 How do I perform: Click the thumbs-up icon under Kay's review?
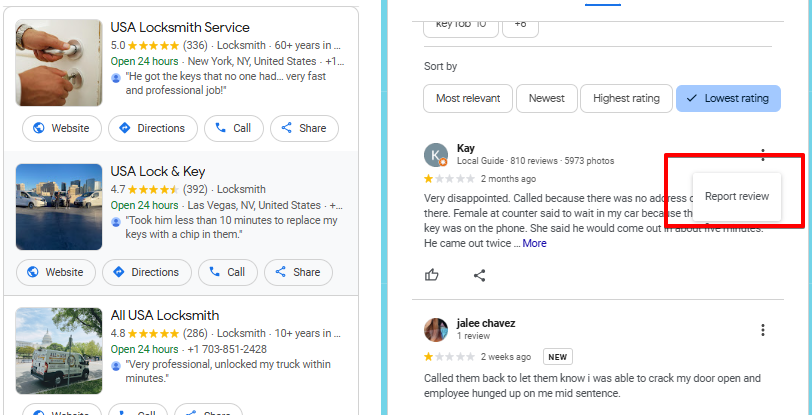click(x=432, y=275)
